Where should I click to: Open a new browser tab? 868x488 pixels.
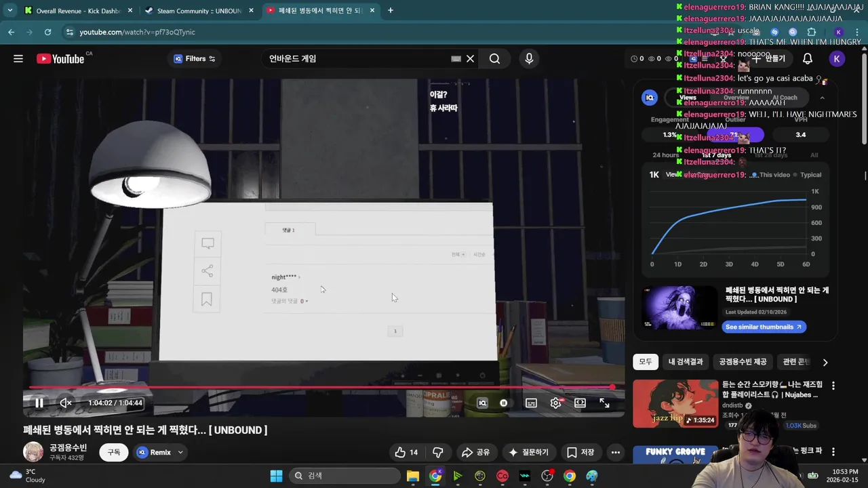(x=390, y=11)
